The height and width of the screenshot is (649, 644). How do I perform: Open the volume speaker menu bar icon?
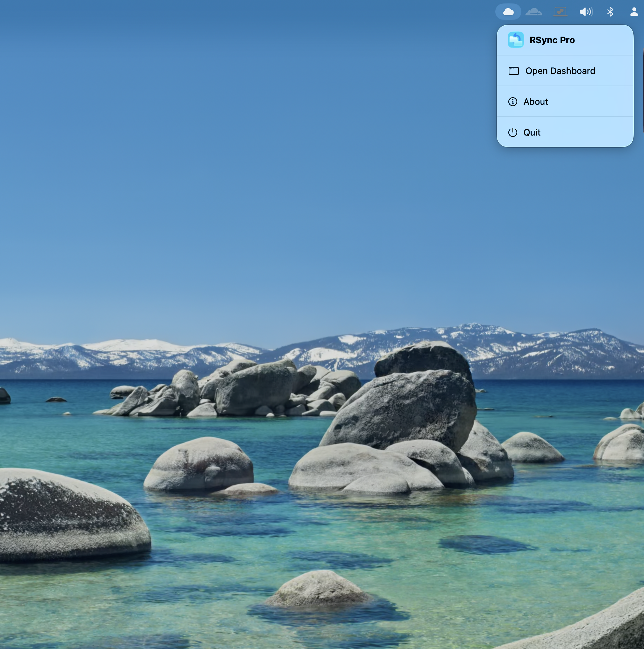[x=585, y=12]
